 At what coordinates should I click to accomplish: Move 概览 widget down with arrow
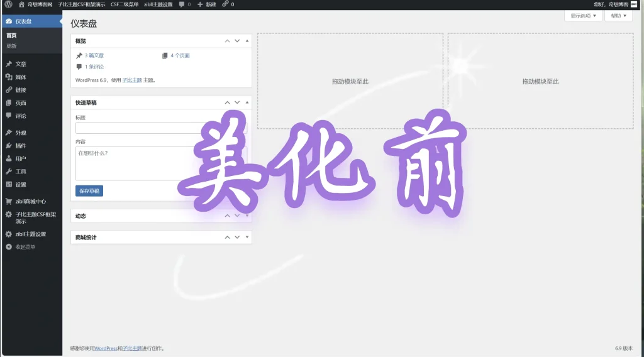[237, 41]
